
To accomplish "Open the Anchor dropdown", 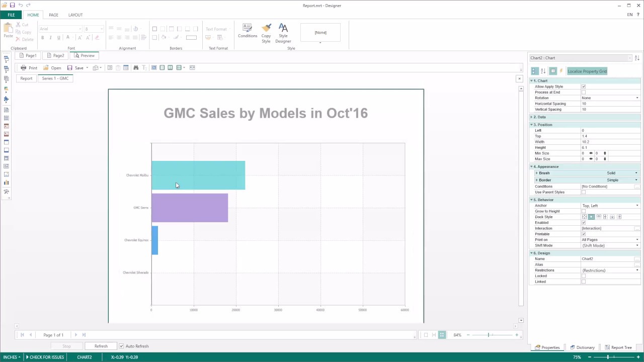I will (637, 206).
